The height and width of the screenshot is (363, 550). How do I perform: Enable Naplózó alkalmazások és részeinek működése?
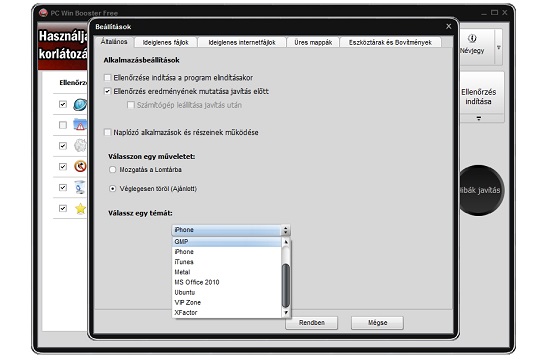[x=108, y=132]
